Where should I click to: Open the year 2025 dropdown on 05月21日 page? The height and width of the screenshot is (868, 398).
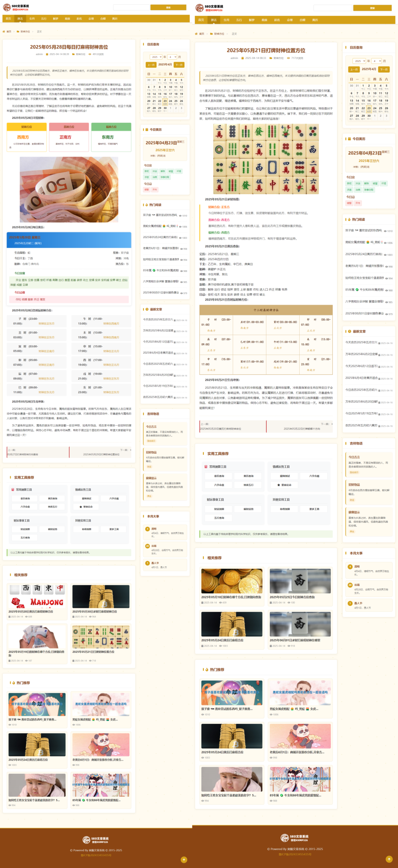point(359,61)
